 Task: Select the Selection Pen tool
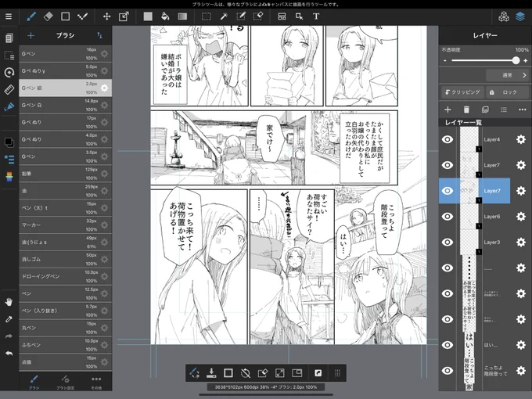point(241,16)
